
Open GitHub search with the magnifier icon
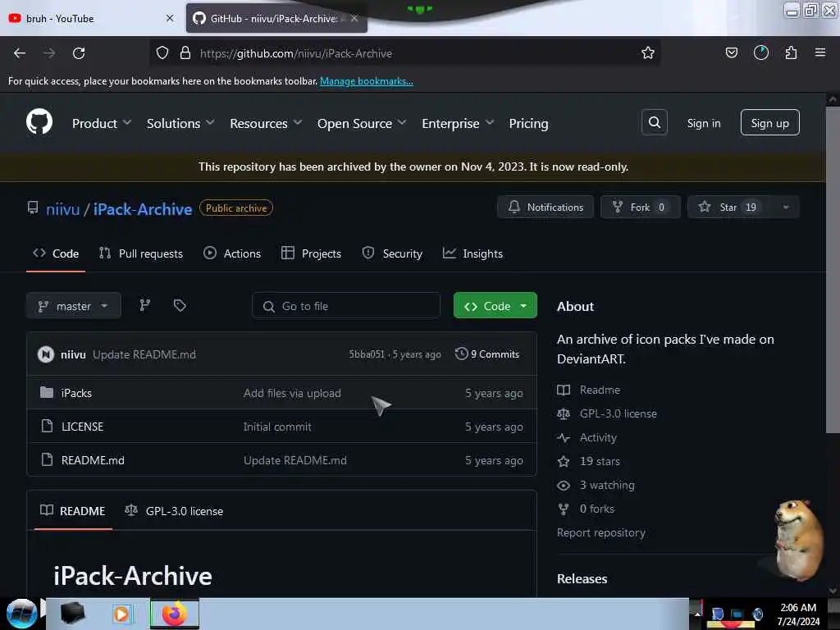654,123
